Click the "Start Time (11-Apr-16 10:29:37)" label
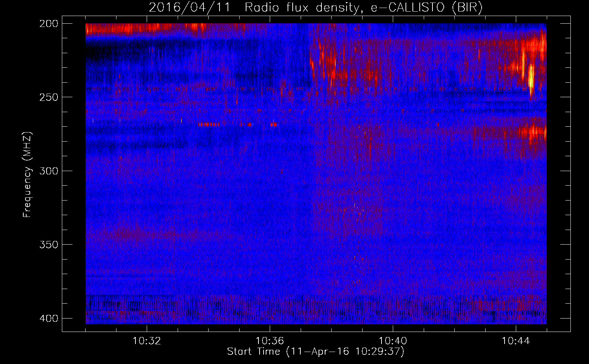The image size is (589, 364). click(316, 352)
